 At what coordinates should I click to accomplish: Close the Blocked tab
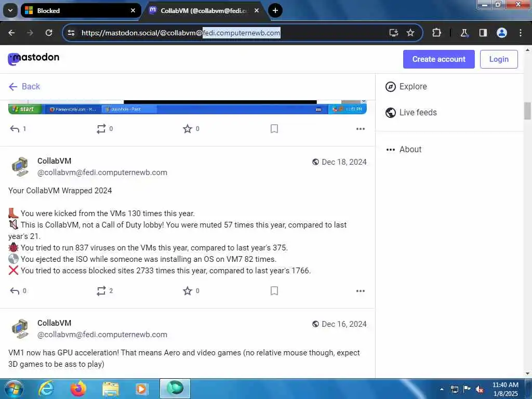133,10
